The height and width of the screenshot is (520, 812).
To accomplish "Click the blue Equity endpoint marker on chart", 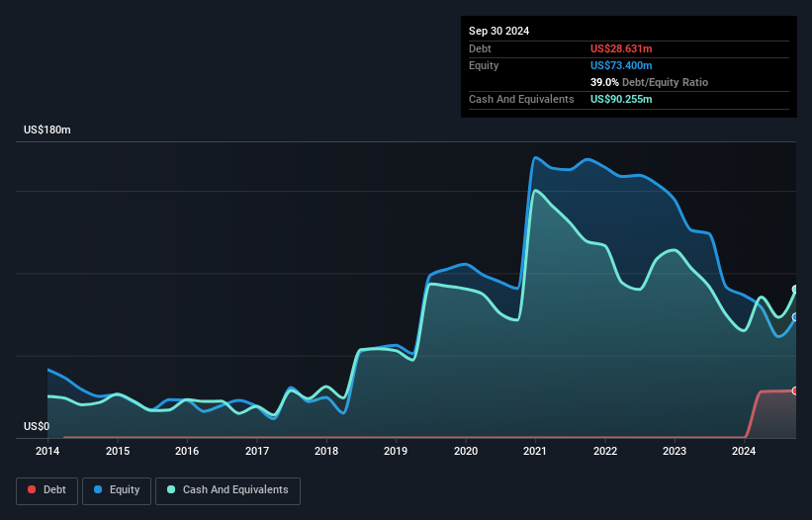I will (x=795, y=317).
